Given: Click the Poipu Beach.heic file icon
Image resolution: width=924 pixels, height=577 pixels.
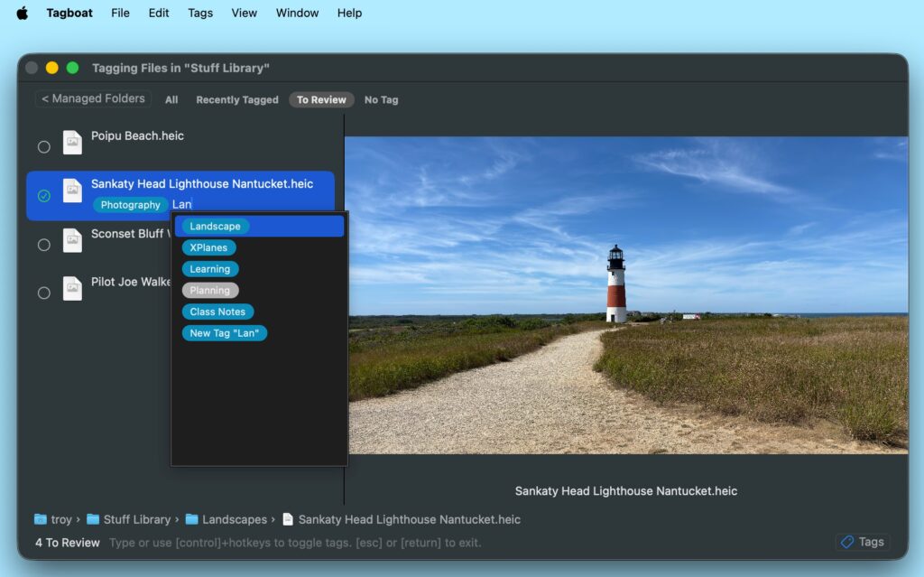Looking at the screenshot, I should coord(72,143).
